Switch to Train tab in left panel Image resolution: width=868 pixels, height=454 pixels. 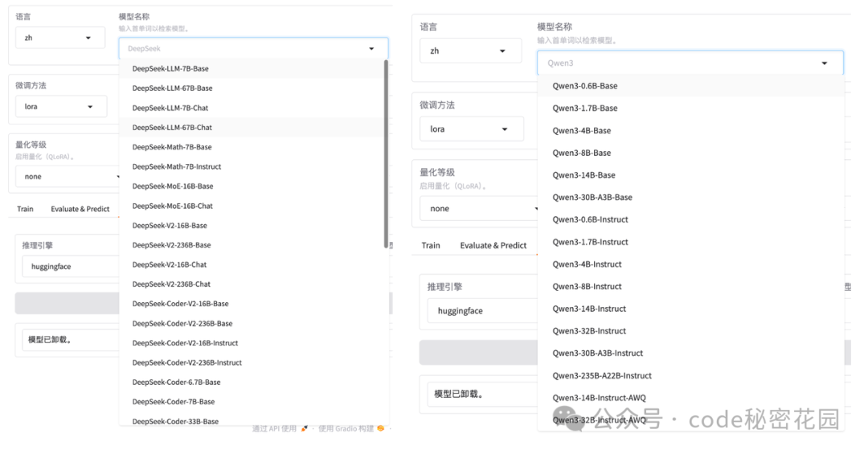click(25, 209)
